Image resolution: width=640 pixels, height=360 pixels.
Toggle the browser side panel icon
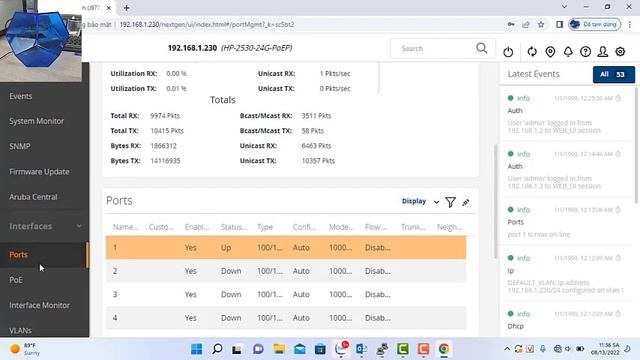pos(559,24)
